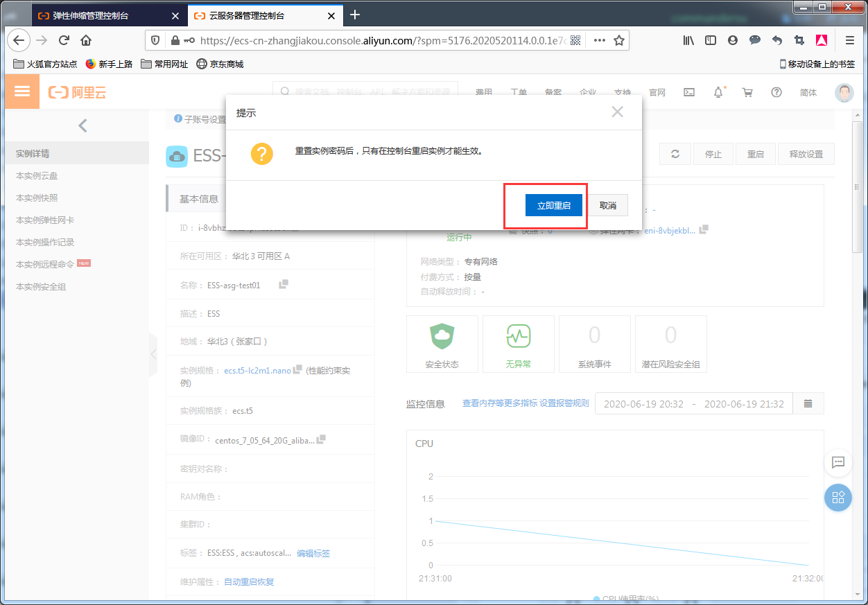Close the 提示 dialog with the X icon

617,112
